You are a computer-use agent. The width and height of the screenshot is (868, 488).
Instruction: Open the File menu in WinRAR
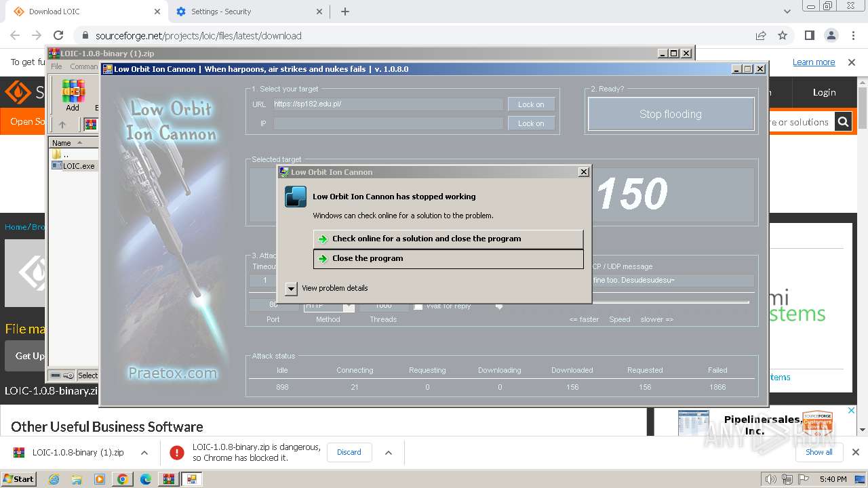[x=56, y=66]
